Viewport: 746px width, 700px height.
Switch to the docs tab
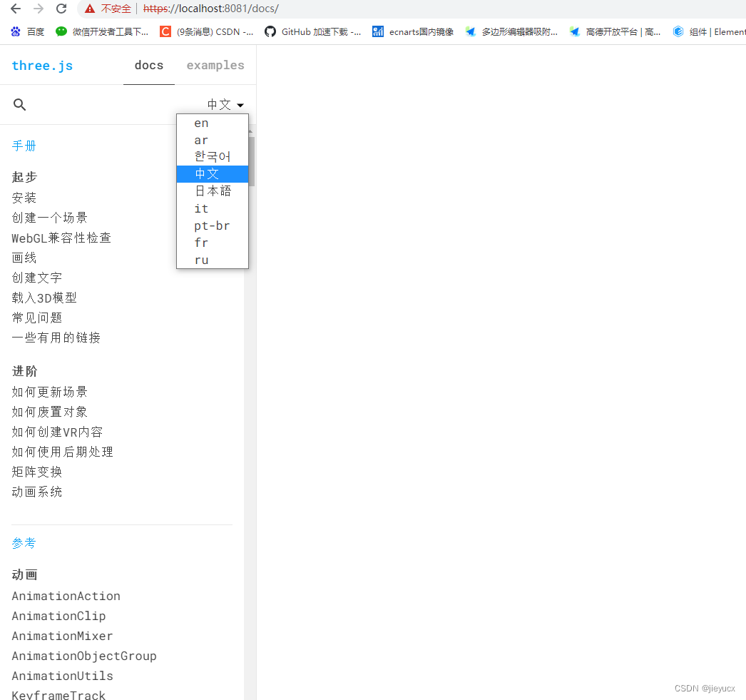point(149,65)
